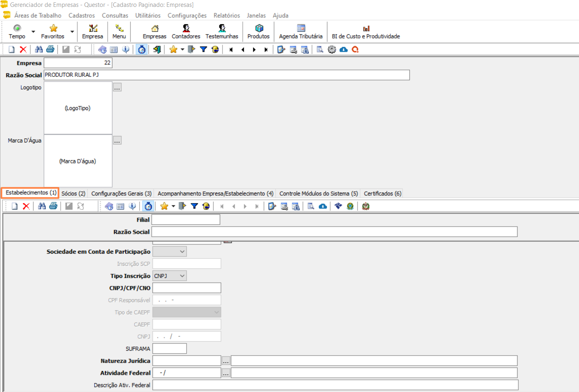Click the Filial input field
Screen dimensions: 579x392
tap(186, 220)
